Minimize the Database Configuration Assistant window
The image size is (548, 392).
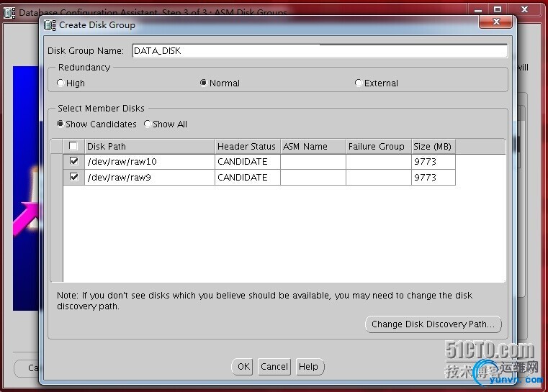(478, 9)
